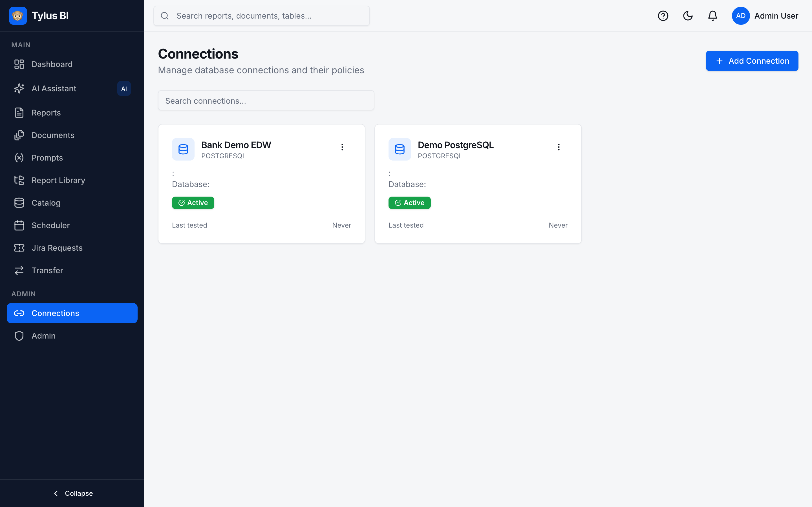Image resolution: width=812 pixels, height=507 pixels.
Task: Click the AD user avatar
Action: [741, 16]
